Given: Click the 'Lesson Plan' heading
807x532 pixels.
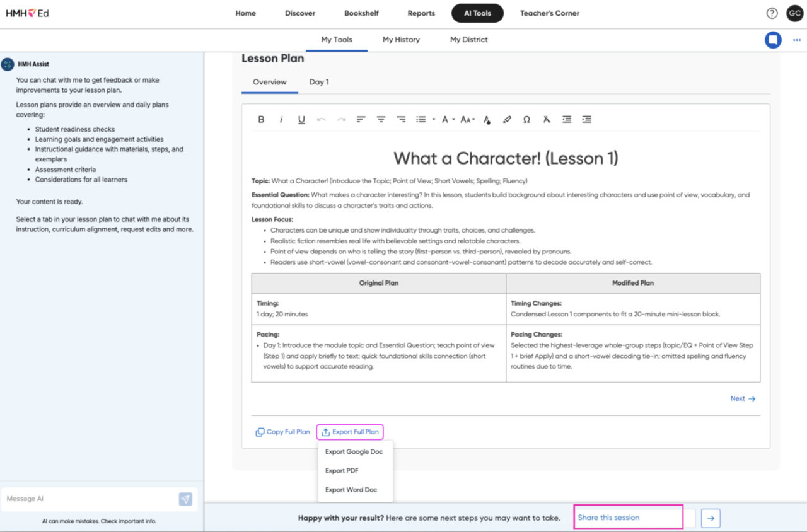Looking at the screenshot, I should click(x=273, y=59).
